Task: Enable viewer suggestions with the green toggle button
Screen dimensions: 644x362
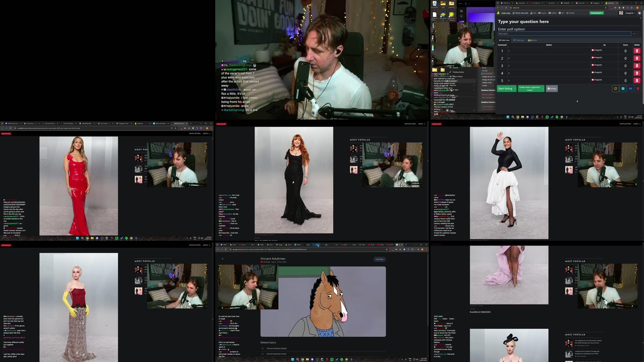Action: pyautogui.click(x=530, y=89)
